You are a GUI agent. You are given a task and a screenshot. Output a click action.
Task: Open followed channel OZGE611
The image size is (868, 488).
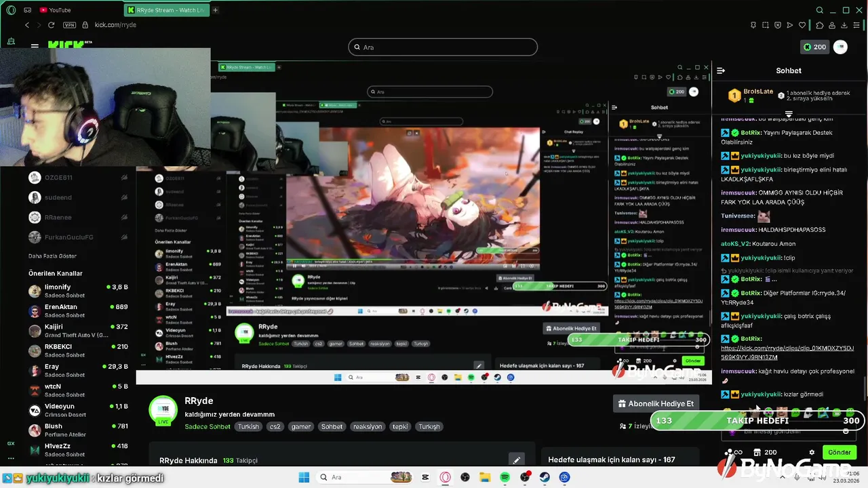78,178
